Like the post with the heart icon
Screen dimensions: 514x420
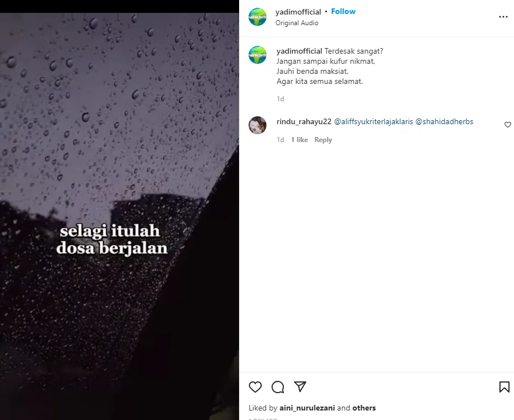tap(255, 387)
